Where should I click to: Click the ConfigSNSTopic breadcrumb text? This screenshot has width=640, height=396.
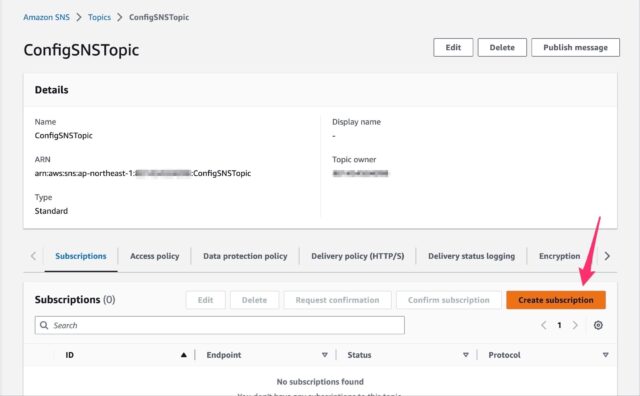tap(159, 17)
